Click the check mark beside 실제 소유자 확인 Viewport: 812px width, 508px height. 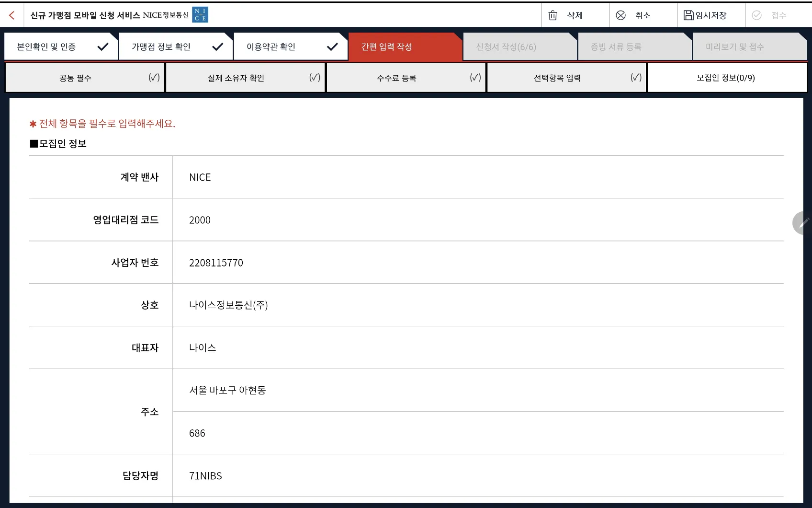pyautogui.click(x=315, y=78)
